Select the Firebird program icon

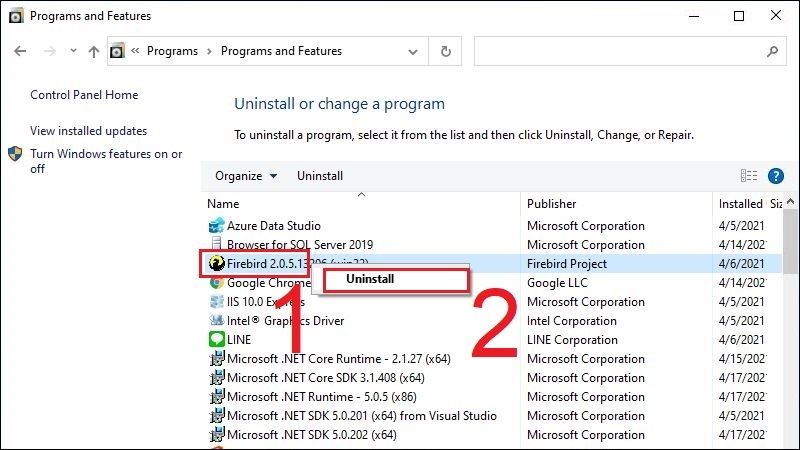coord(217,263)
